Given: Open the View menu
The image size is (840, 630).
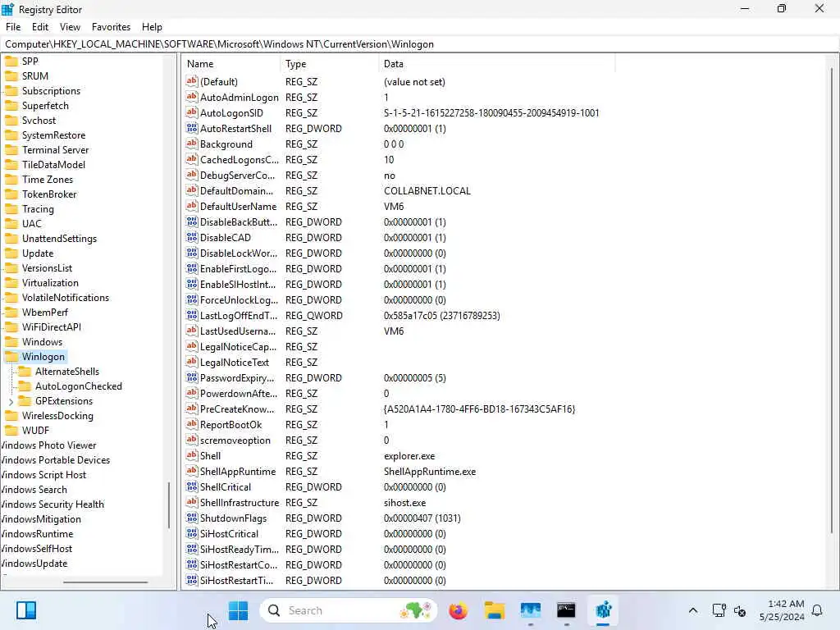Looking at the screenshot, I should point(70,27).
